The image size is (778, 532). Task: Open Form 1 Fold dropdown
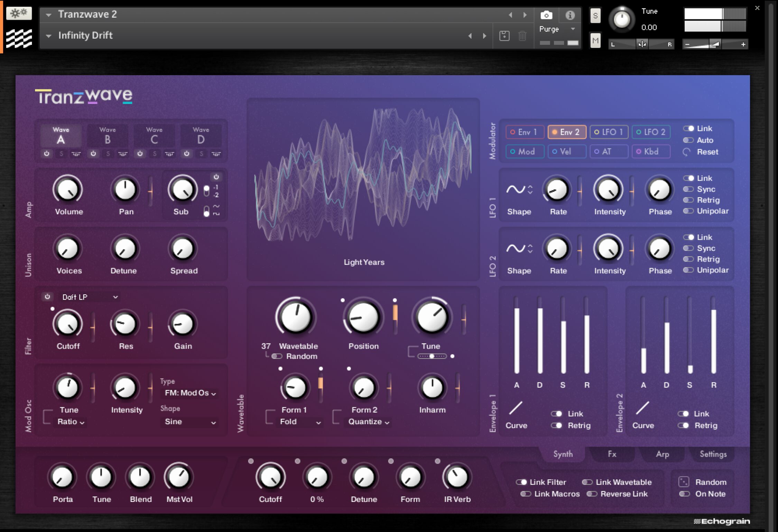coord(300,422)
